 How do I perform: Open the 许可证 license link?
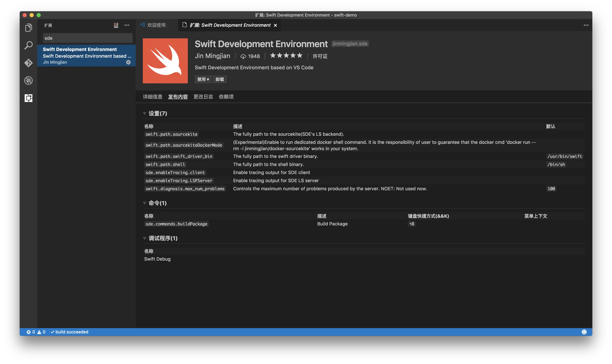[320, 56]
